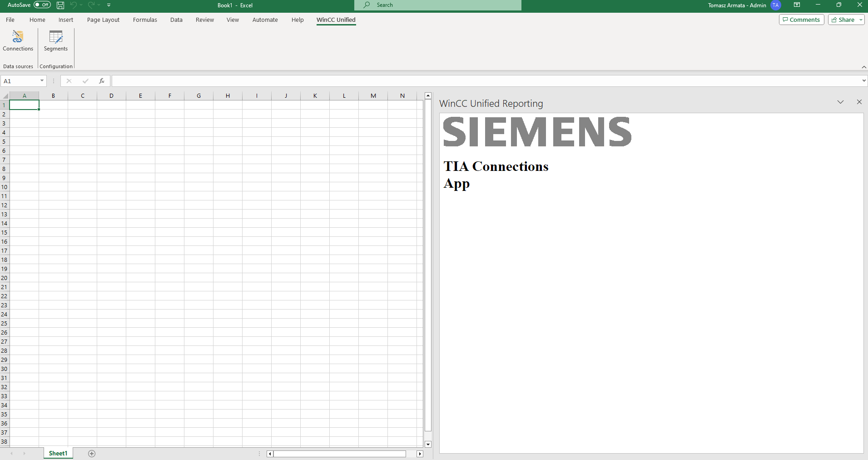The height and width of the screenshot is (460, 868).
Task: Open the Insert Function fx dialog
Action: coord(102,81)
